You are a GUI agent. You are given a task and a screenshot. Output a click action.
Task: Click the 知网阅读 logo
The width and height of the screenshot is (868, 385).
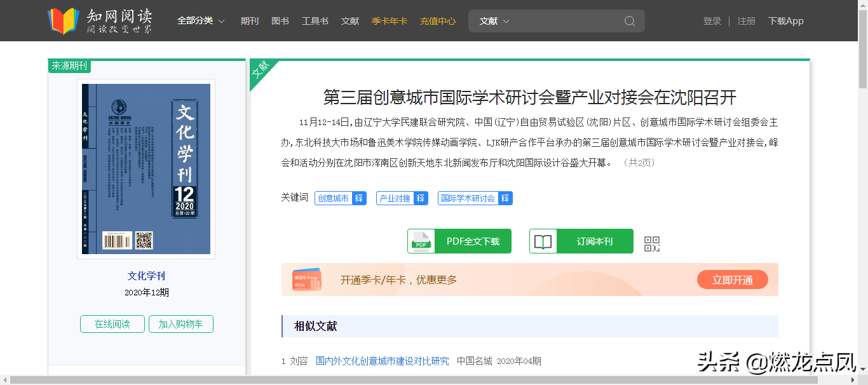[x=100, y=20]
